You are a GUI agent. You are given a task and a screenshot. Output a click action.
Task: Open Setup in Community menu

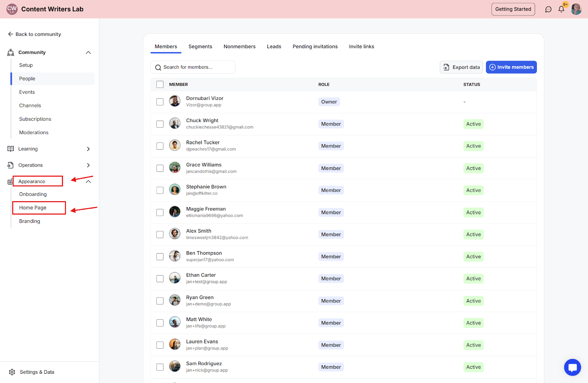point(26,65)
